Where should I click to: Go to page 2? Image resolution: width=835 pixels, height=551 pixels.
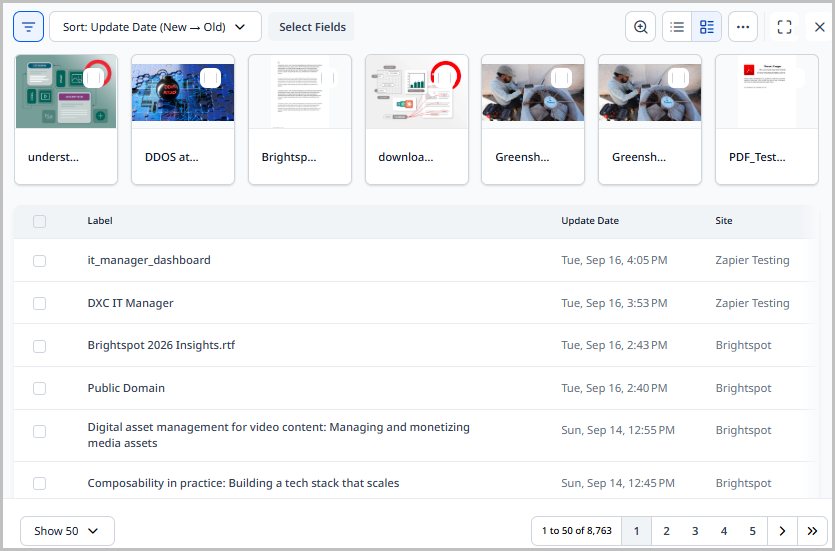point(666,531)
